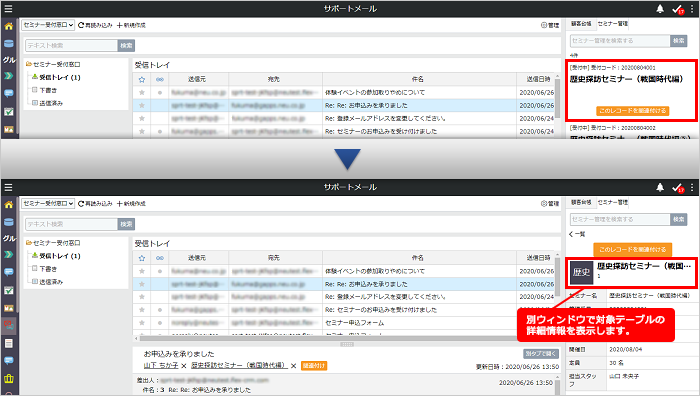Image resolution: width=700 pixels, height=396 pixels.
Task: Click the orange picture sidebar icon, lower screenshot
Action: (x=8, y=308)
